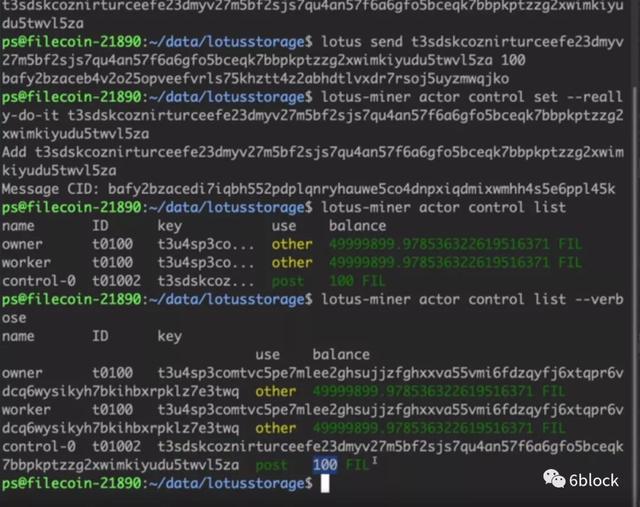The image size is (640, 507).
Task: Click the 'post' use label in short list
Action: pyautogui.click(x=288, y=281)
